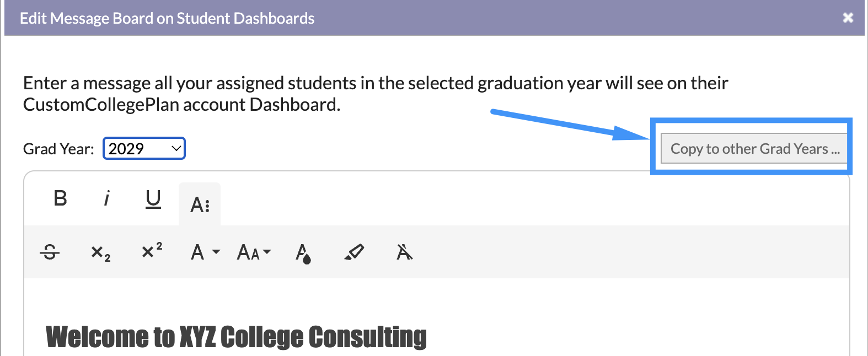Toggle superscript formatting
Screen dimensions: 868x356
(152, 252)
